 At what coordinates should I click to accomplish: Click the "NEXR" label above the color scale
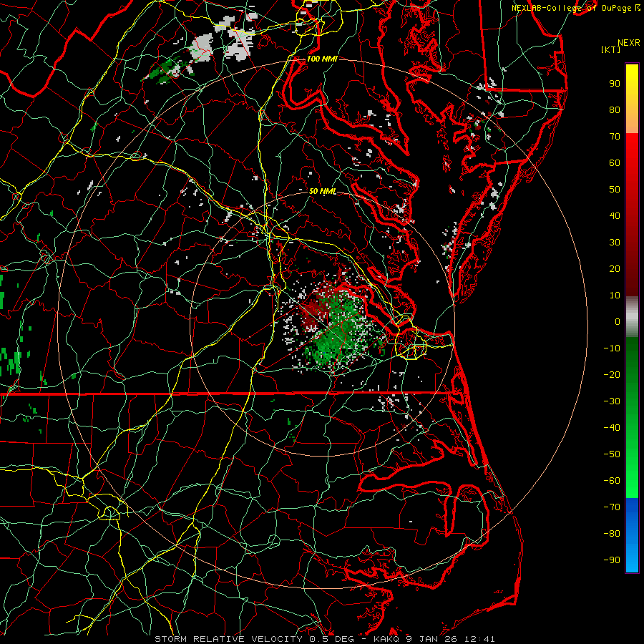(x=629, y=43)
